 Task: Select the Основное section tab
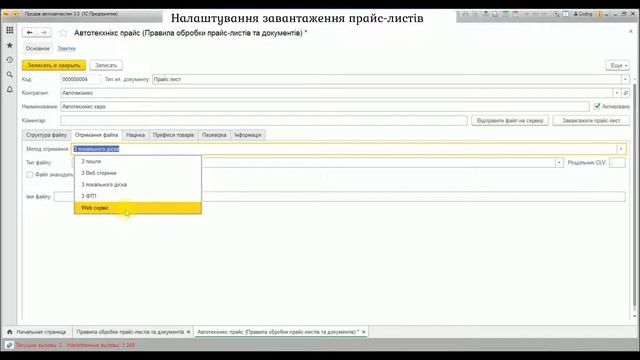tap(38, 48)
